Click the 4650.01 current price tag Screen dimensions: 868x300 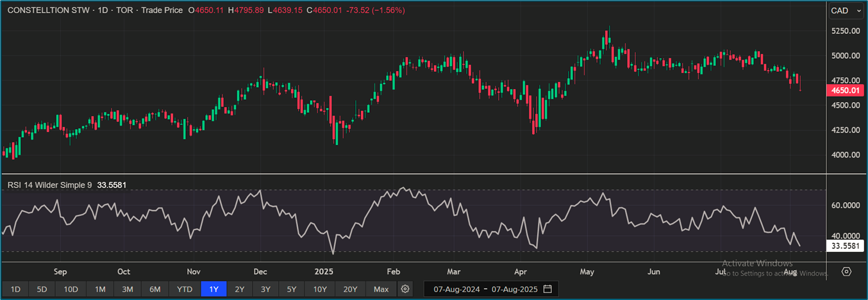(x=843, y=91)
